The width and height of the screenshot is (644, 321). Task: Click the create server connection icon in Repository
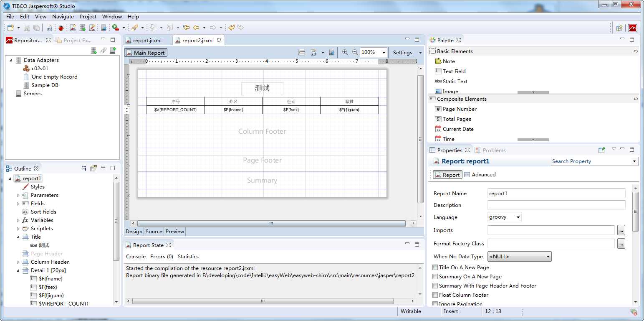(113, 51)
